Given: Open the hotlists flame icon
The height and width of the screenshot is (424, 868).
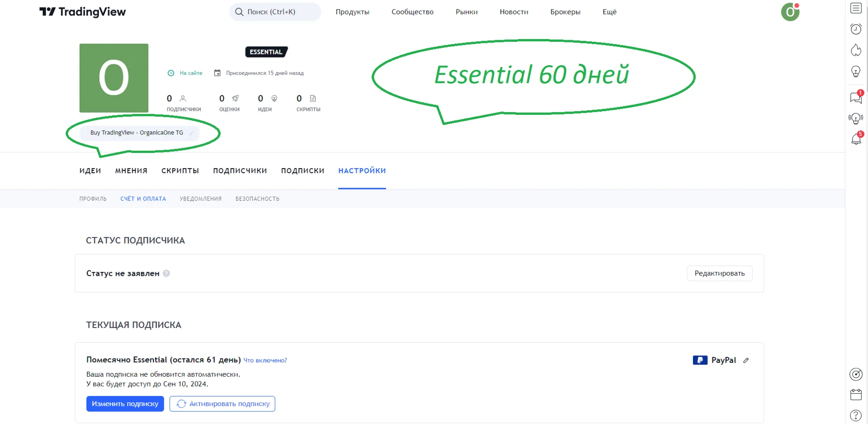Looking at the screenshot, I should pyautogui.click(x=856, y=50).
